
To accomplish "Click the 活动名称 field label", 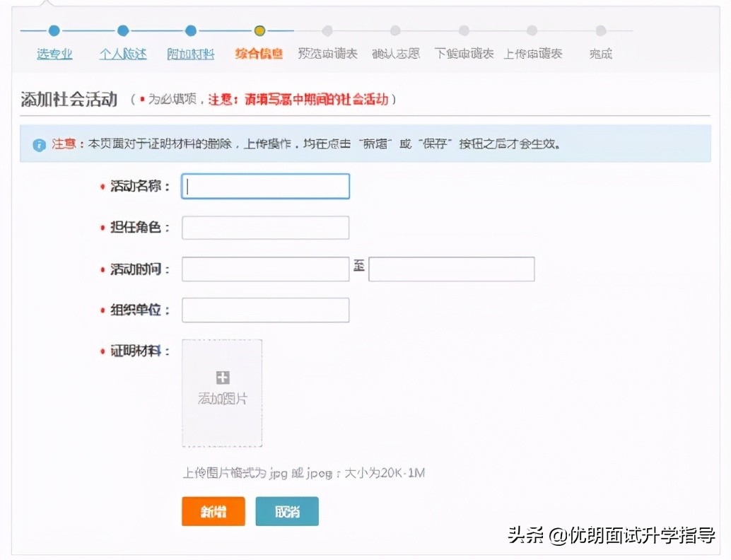I will click(139, 187).
